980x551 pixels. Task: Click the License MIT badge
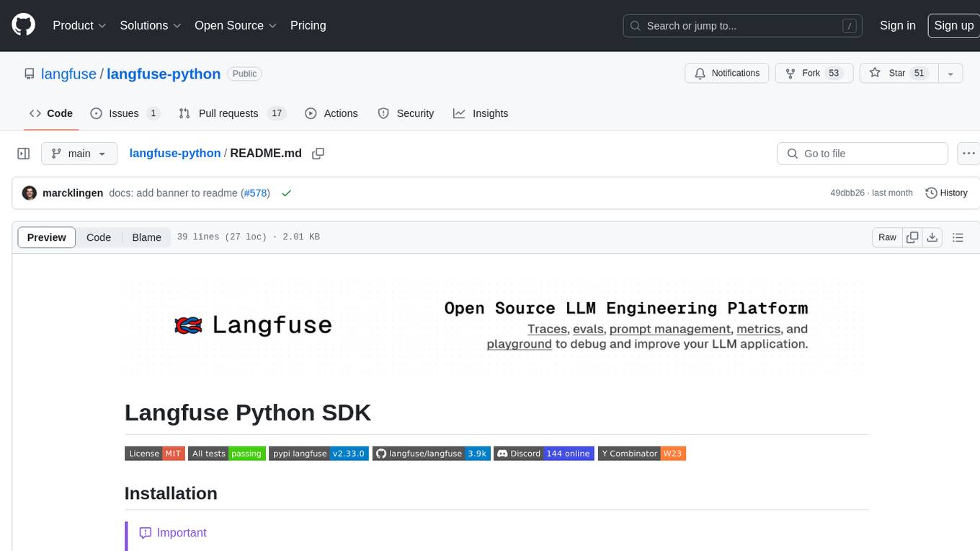click(154, 454)
